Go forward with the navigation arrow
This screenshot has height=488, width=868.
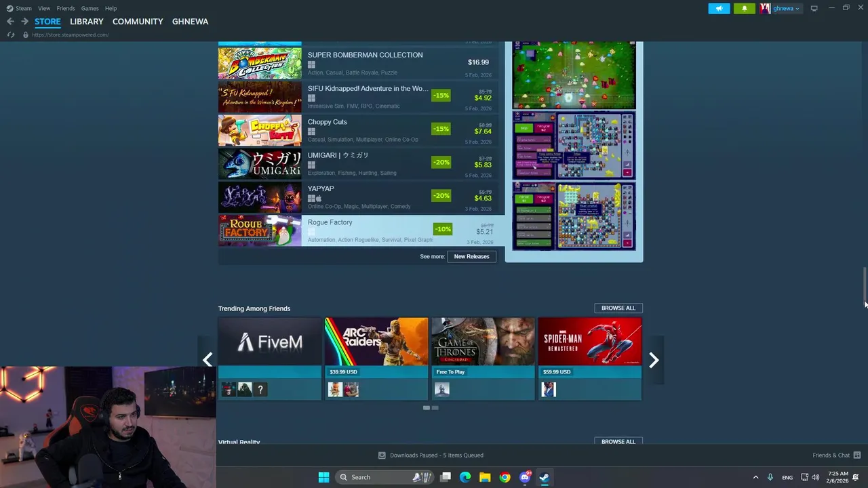point(24,22)
